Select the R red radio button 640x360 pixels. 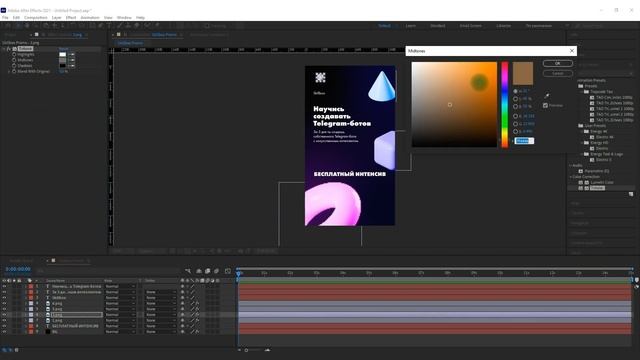515,116
